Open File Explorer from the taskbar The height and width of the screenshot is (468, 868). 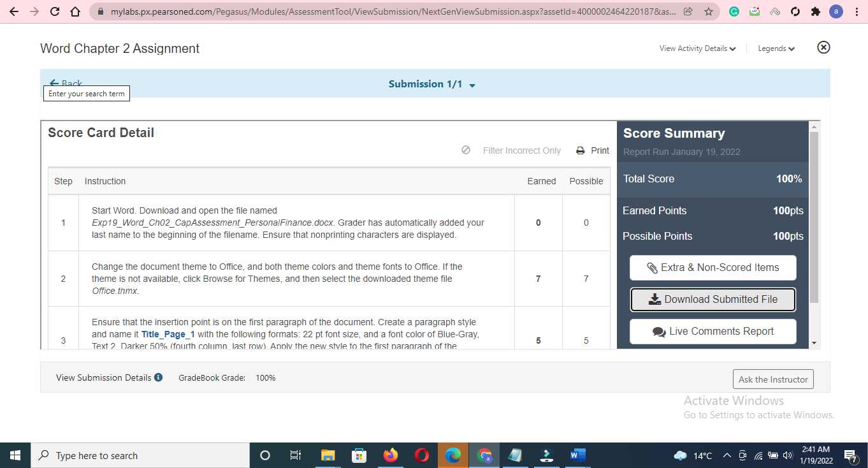click(328, 455)
